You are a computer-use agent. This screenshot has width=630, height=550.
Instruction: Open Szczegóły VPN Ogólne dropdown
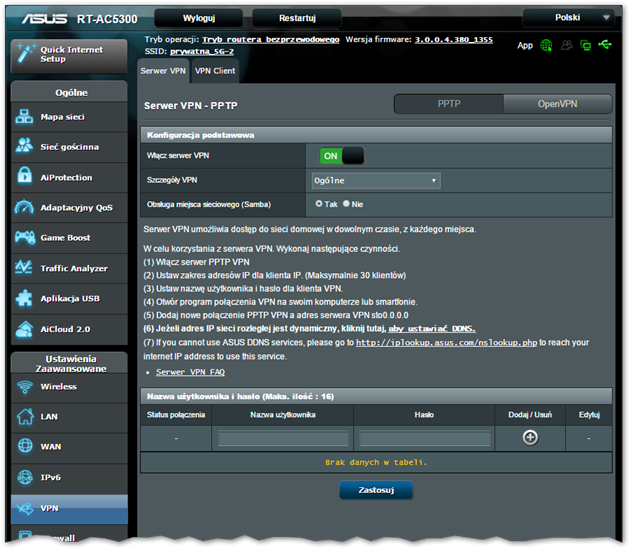376,181
